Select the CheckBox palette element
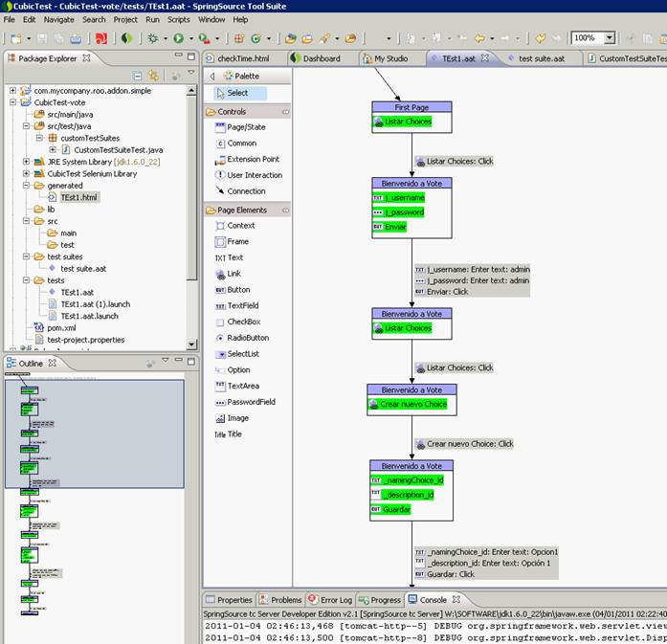This screenshot has height=644, width=667. 243,322
